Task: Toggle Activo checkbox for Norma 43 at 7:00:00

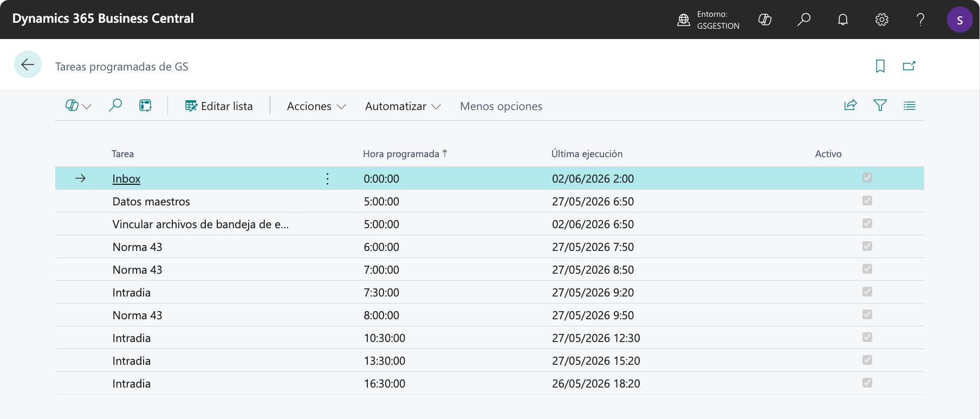Action: (867, 269)
